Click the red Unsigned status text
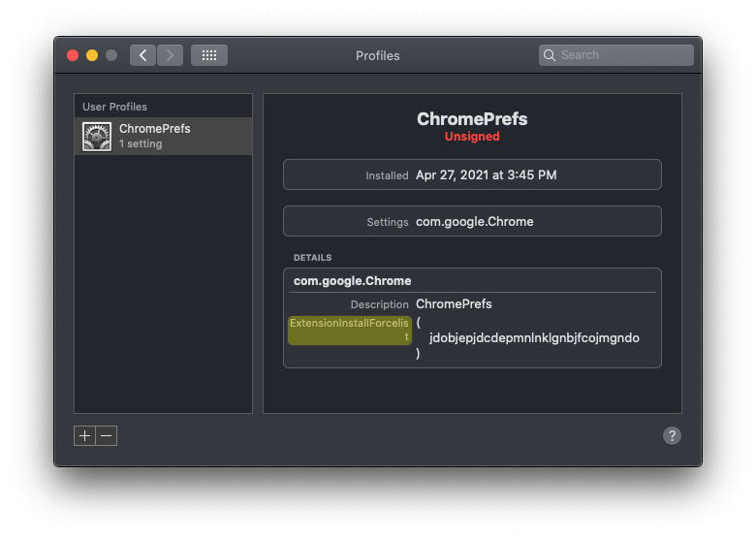This screenshot has height=538, width=756. point(472,137)
